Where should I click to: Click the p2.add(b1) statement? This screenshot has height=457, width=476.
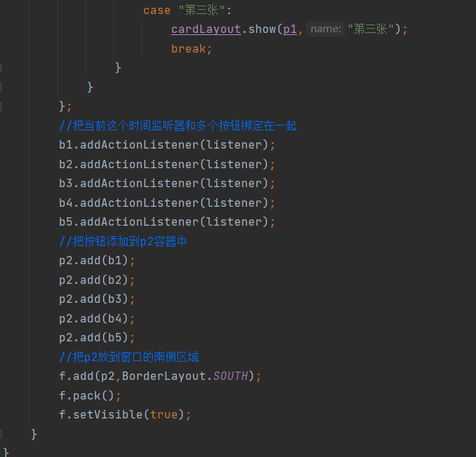(x=97, y=260)
